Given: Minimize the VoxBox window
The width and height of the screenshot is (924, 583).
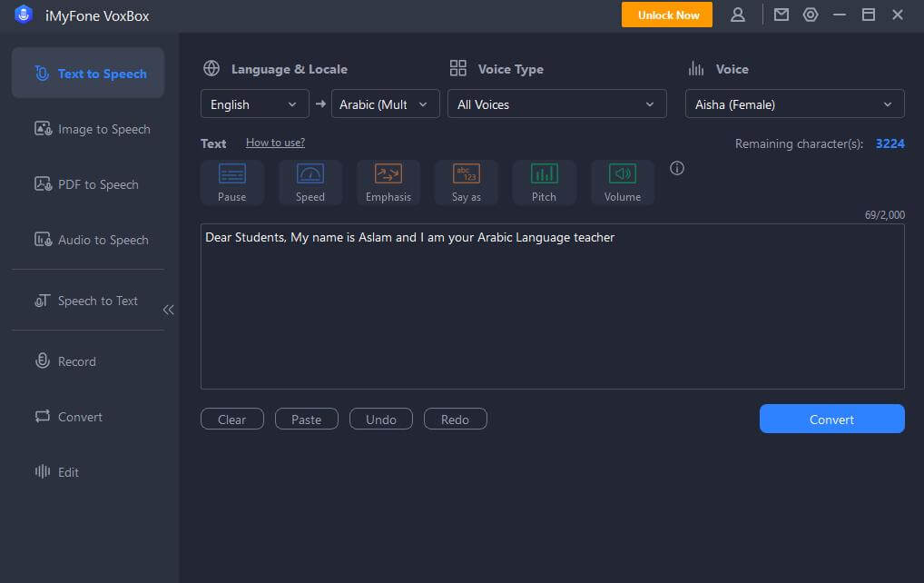Looking at the screenshot, I should (x=840, y=15).
